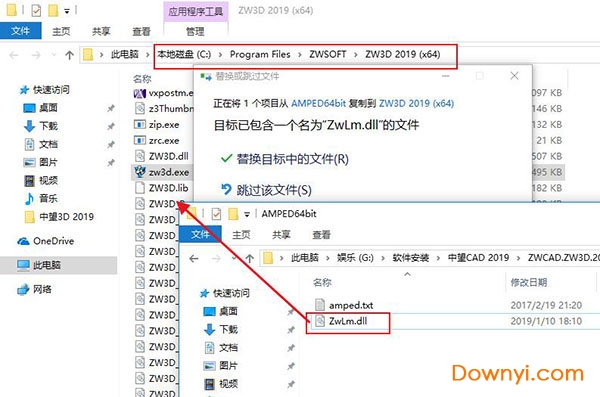
Task: Expand chevron after 本地磁盘 (C:) breadcrumb
Action: tap(220, 55)
